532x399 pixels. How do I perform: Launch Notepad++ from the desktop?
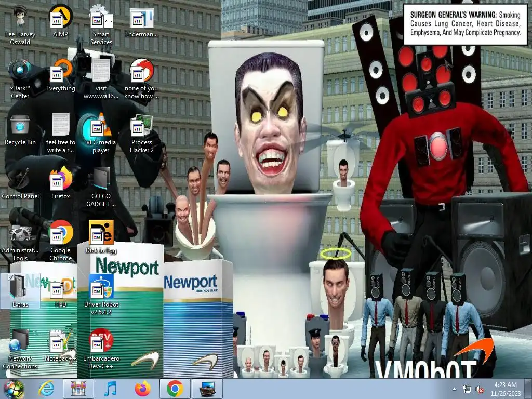pyautogui.click(x=60, y=345)
